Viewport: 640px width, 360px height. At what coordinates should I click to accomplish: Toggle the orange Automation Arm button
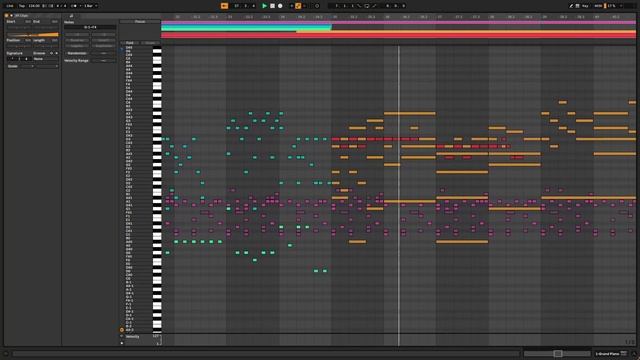point(298,6)
